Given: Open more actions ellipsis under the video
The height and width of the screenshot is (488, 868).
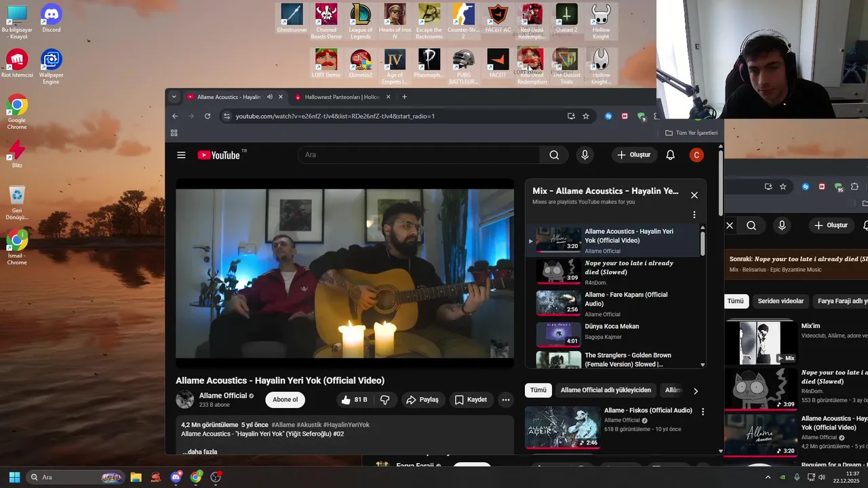Looking at the screenshot, I should [x=506, y=400].
